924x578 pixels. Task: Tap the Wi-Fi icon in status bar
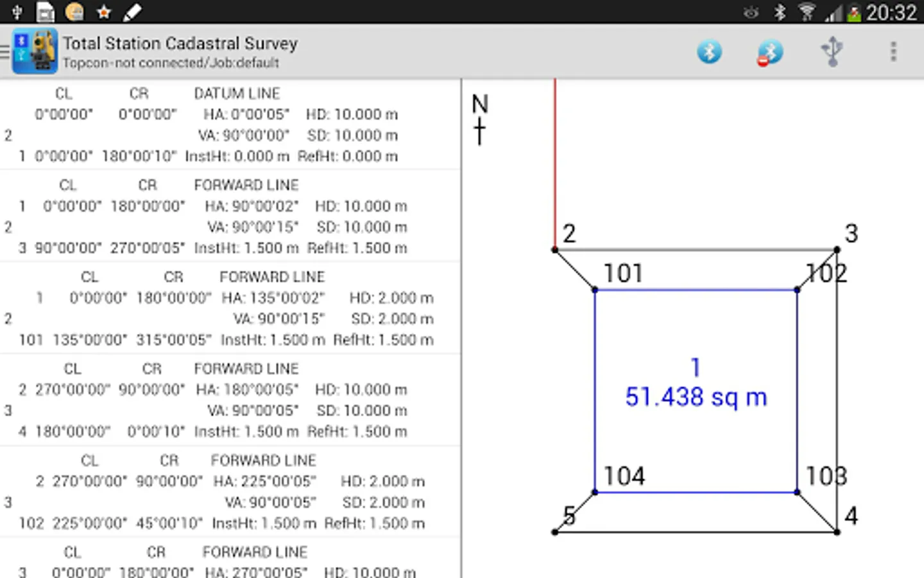[807, 12]
